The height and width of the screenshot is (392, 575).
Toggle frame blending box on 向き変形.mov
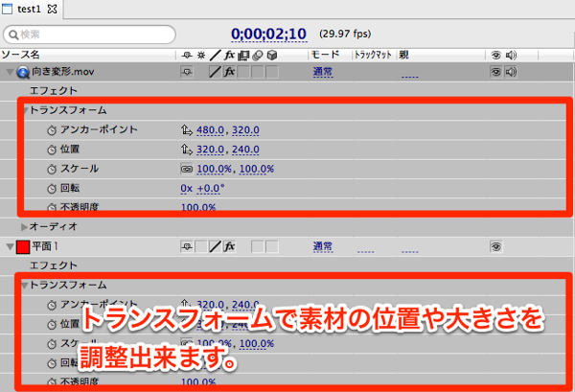(243, 72)
